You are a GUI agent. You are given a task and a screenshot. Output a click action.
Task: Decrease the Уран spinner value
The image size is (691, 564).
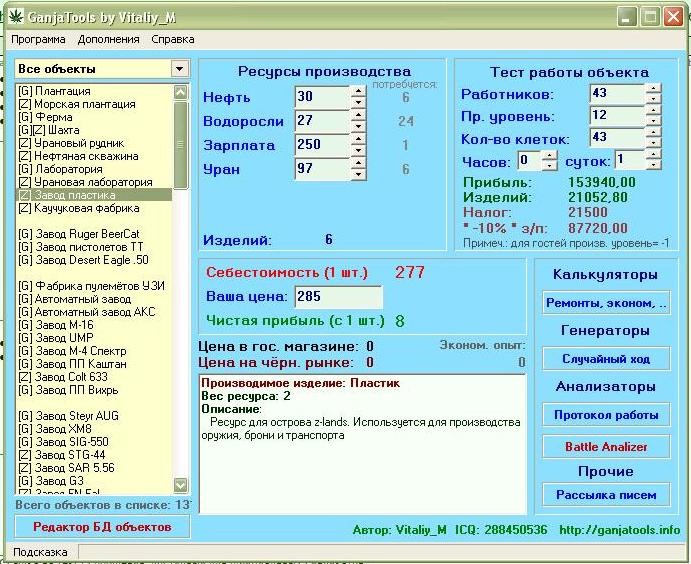click(358, 174)
